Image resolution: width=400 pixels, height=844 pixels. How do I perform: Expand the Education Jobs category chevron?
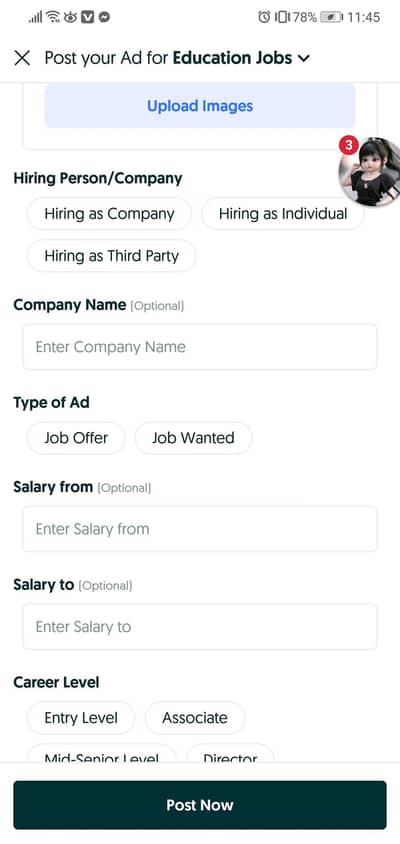(x=304, y=58)
